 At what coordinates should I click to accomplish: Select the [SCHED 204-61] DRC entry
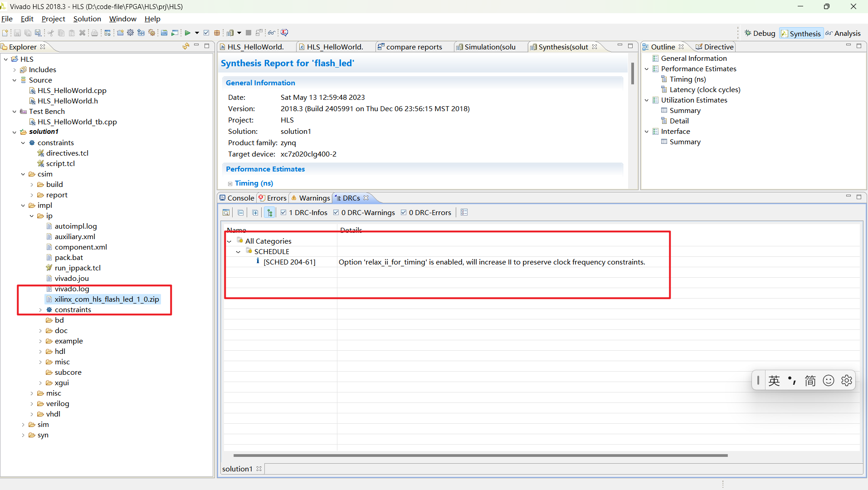289,262
